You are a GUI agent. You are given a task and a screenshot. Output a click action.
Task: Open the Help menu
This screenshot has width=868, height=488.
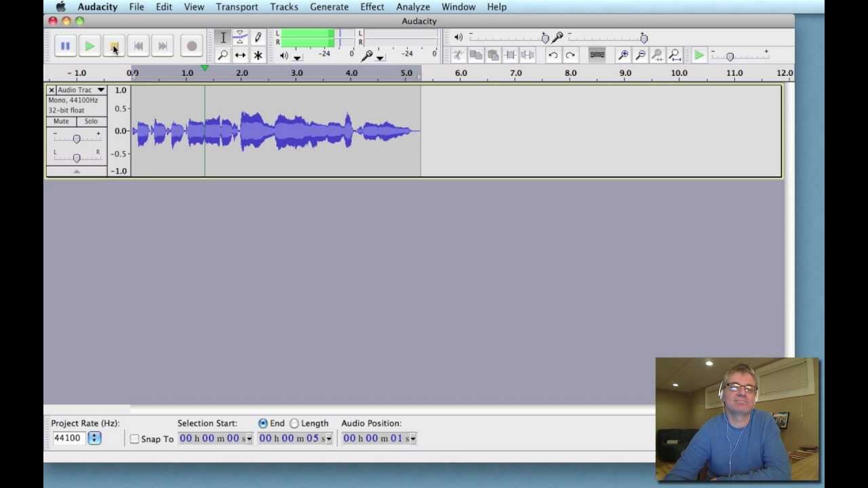[x=496, y=7]
